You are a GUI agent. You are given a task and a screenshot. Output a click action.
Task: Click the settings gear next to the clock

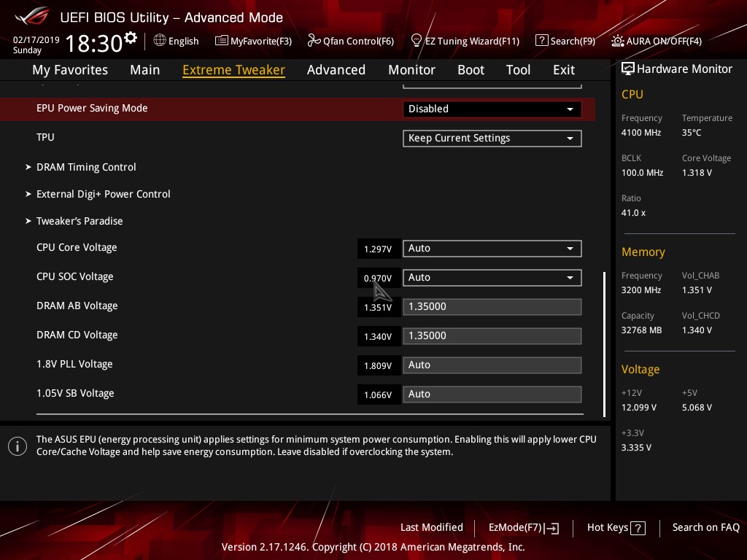[x=131, y=37]
